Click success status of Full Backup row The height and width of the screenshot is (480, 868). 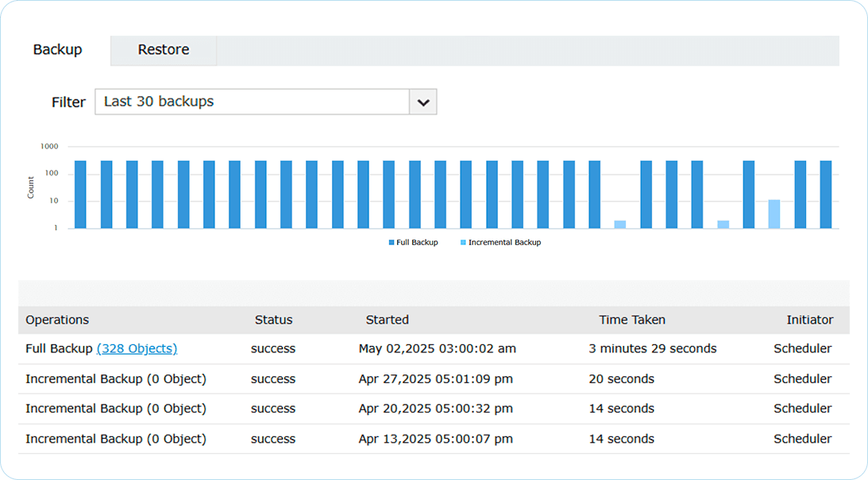(273, 349)
